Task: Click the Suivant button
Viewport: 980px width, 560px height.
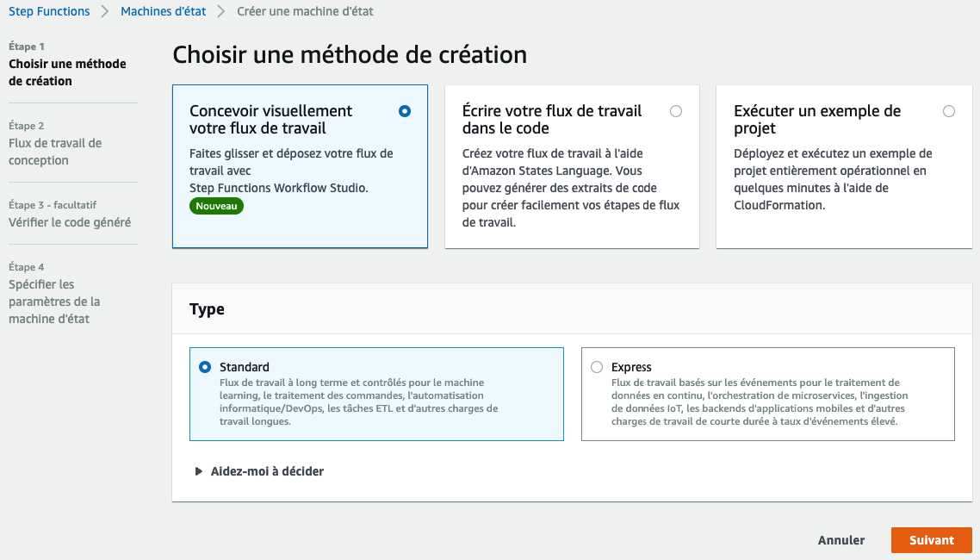Action: 931,540
